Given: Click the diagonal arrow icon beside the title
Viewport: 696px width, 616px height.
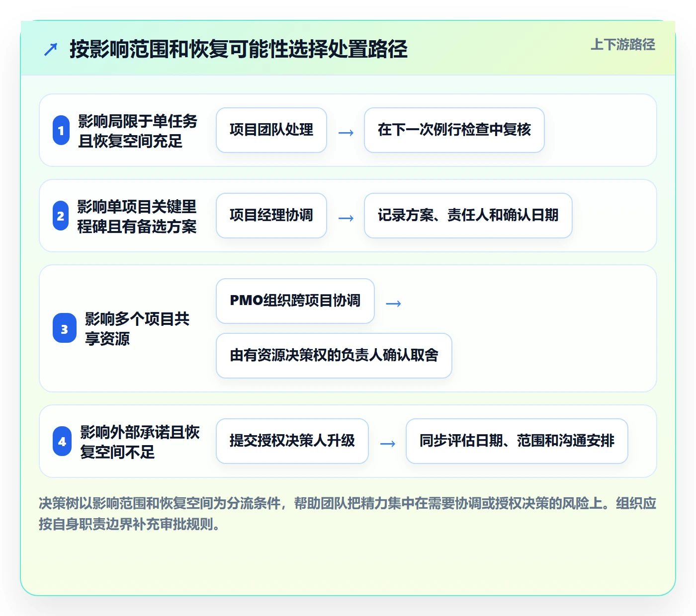Looking at the screenshot, I should [x=51, y=49].
